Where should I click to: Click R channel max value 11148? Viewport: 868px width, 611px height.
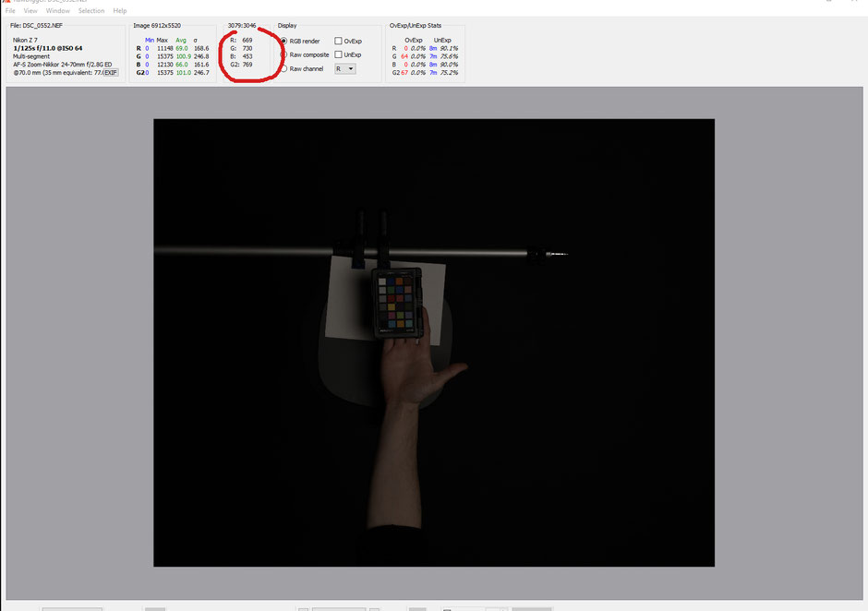[165, 48]
